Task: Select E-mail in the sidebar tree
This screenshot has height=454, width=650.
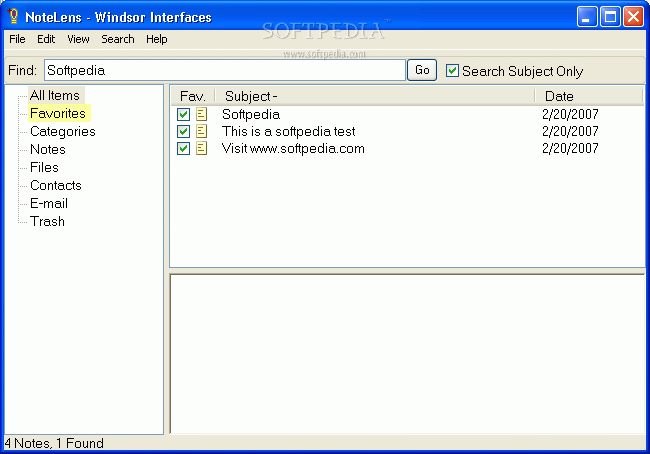Action: pyautogui.click(x=49, y=204)
